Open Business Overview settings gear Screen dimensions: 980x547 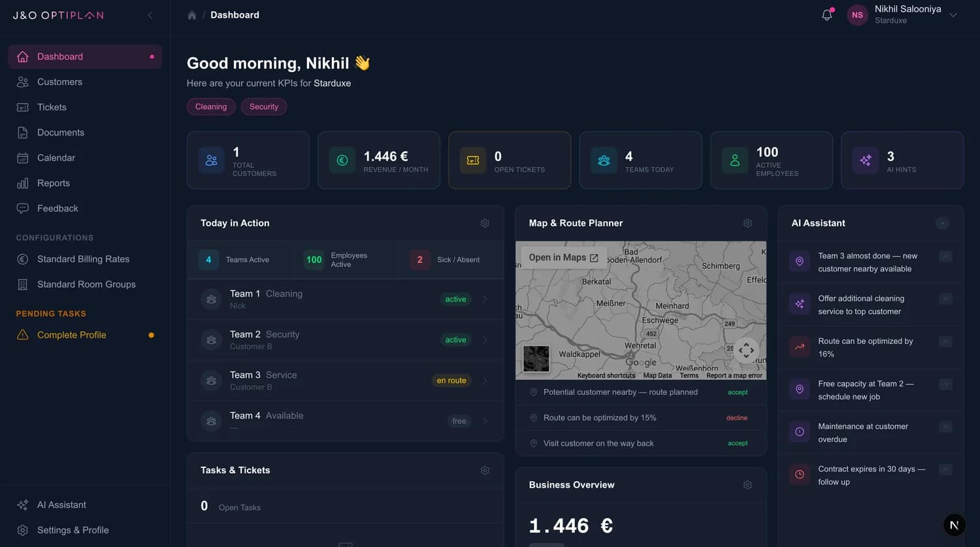pyautogui.click(x=747, y=485)
